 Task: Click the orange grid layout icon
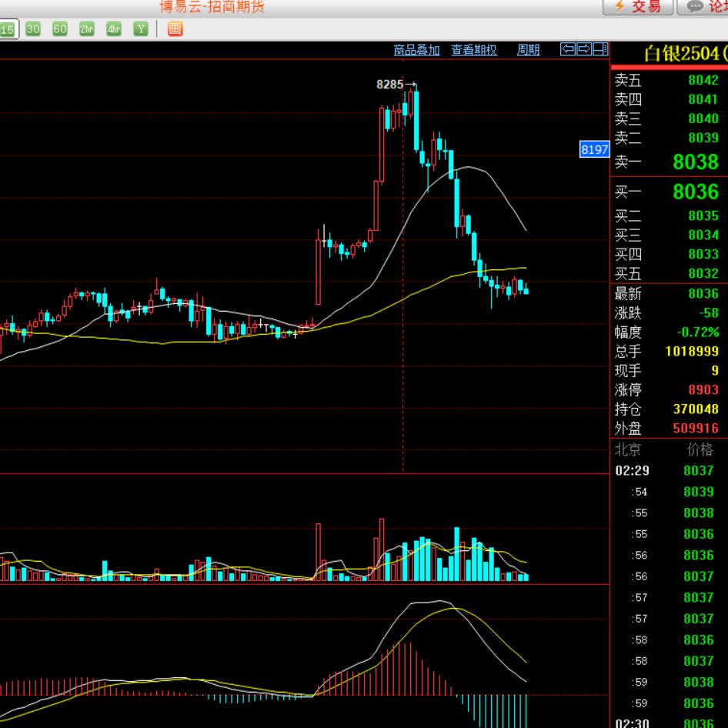click(x=175, y=29)
